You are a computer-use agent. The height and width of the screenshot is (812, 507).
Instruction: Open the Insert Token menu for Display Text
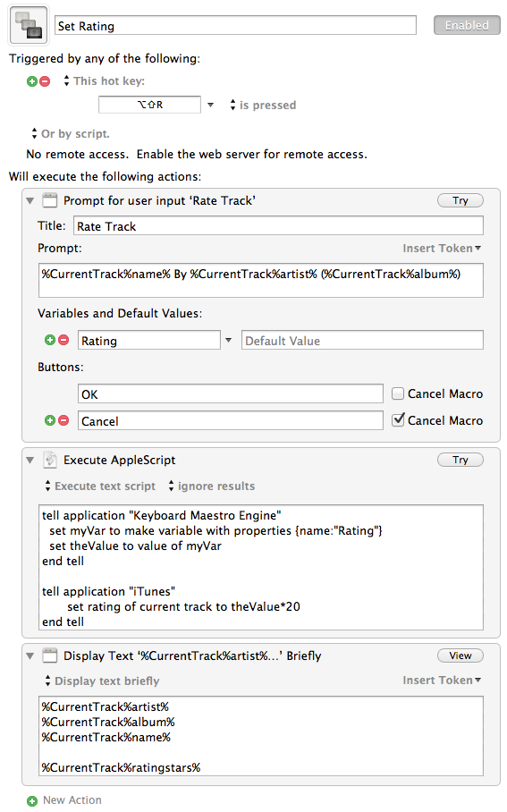pyautogui.click(x=442, y=680)
